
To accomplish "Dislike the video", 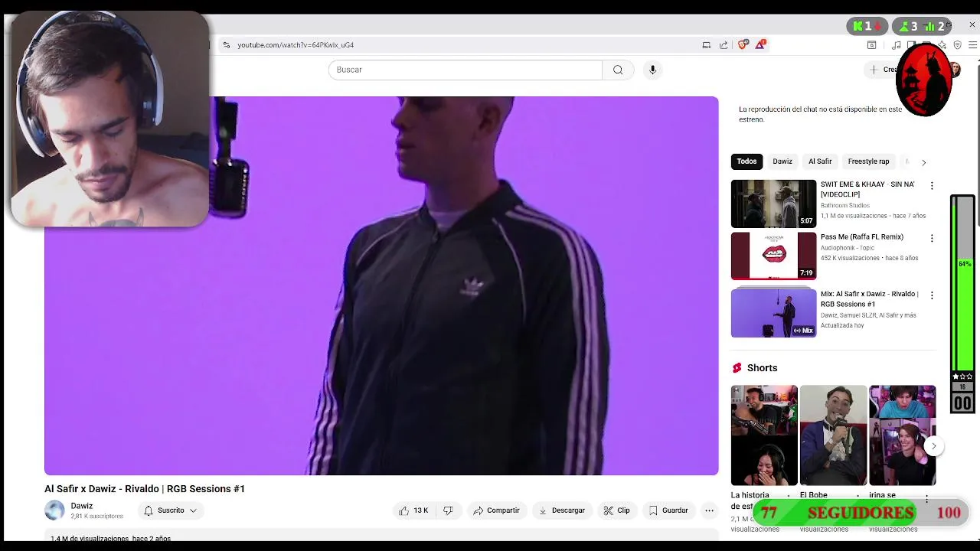I will coord(449,510).
